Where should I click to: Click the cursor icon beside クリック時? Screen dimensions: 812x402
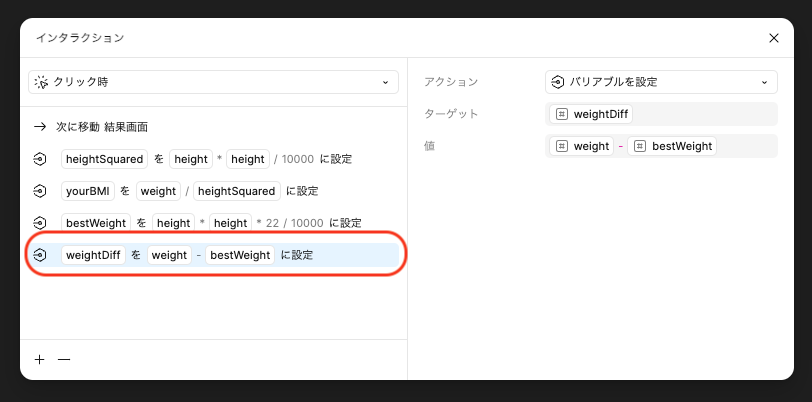coord(40,82)
